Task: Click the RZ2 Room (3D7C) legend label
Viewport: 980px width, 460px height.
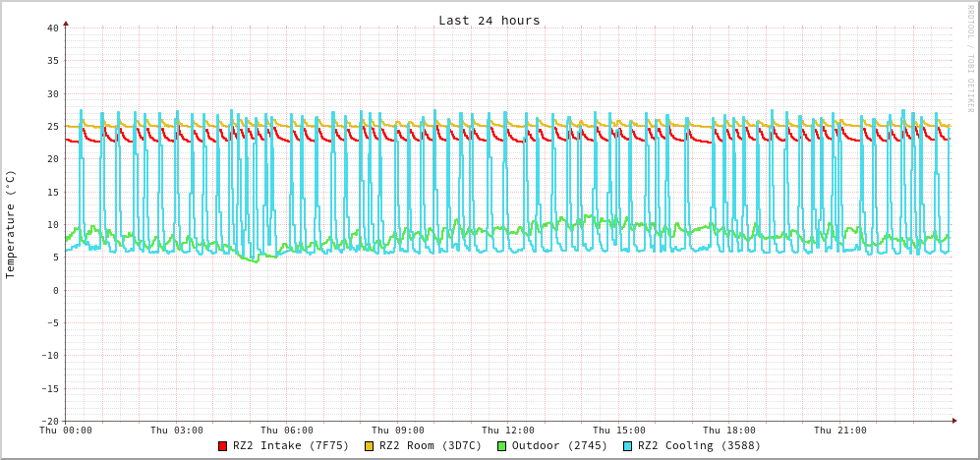Action: 431,446
